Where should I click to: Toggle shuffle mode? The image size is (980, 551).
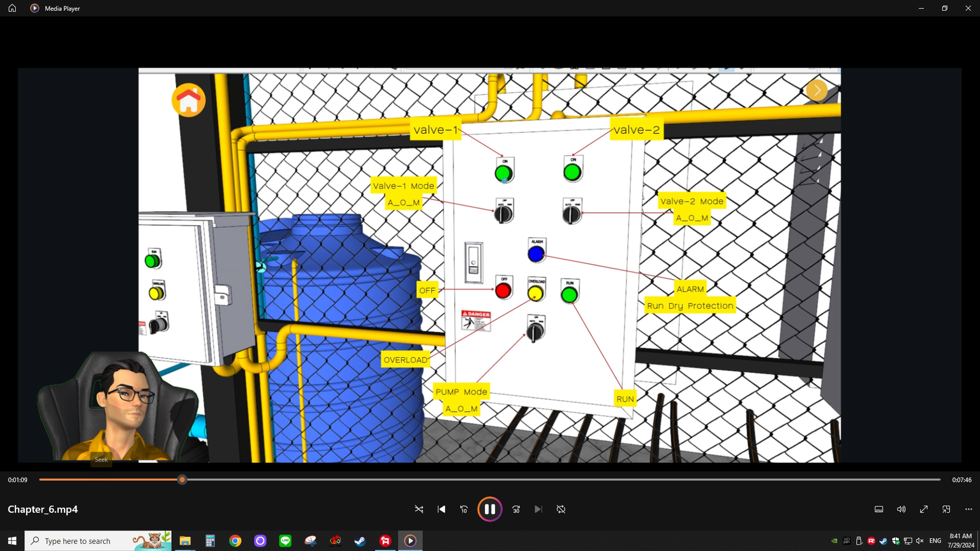pyautogui.click(x=419, y=509)
